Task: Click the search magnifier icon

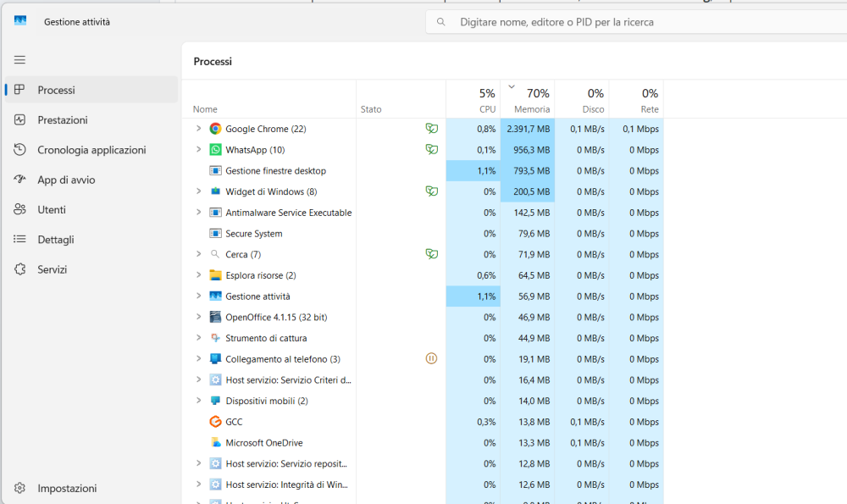Action: (x=440, y=22)
